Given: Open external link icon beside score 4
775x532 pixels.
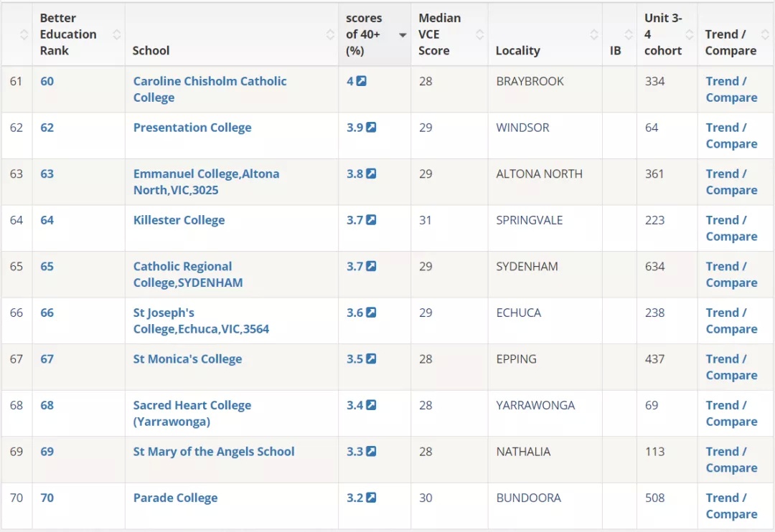Looking at the screenshot, I should click(361, 81).
